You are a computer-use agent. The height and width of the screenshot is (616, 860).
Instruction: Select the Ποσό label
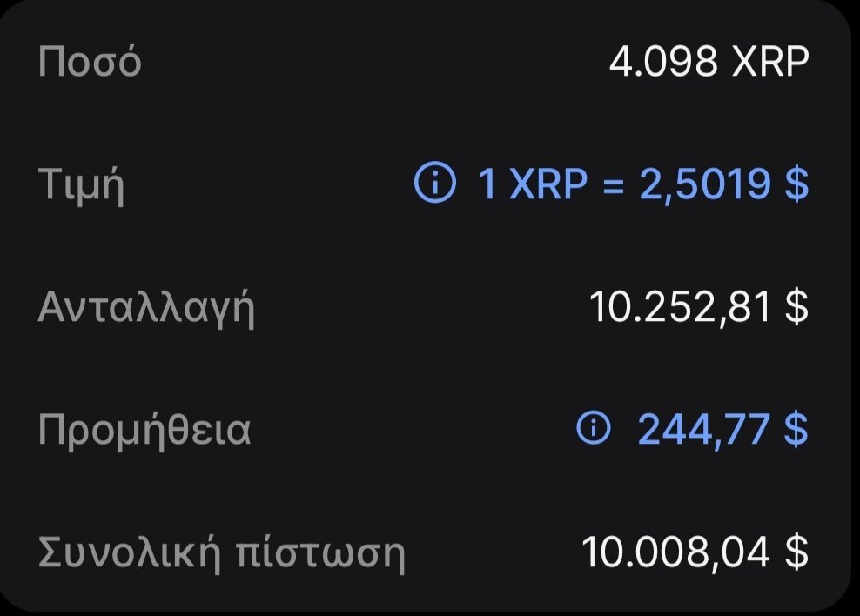pyautogui.click(x=90, y=63)
